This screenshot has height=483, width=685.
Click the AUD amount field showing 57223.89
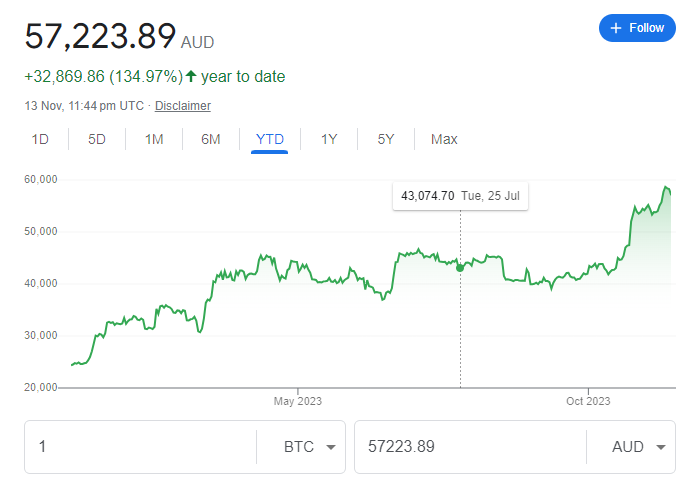point(470,447)
